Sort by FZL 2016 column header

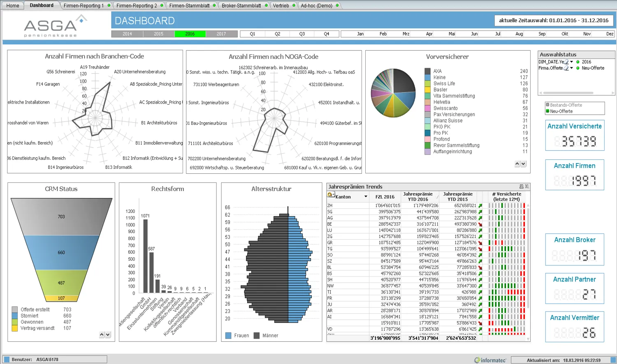[385, 197]
